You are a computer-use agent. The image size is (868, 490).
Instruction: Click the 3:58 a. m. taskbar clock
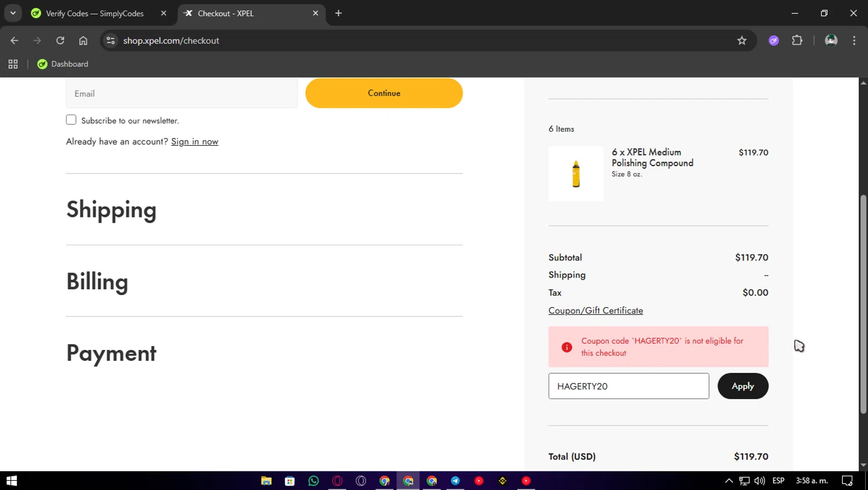click(x=812, y=481)
